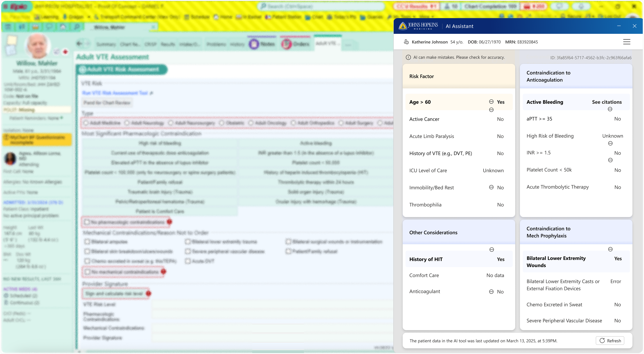This screenshot has width=644, height=354.
Task: Check No pharmacologic contraindications box
Action: [x=87, y=222]
